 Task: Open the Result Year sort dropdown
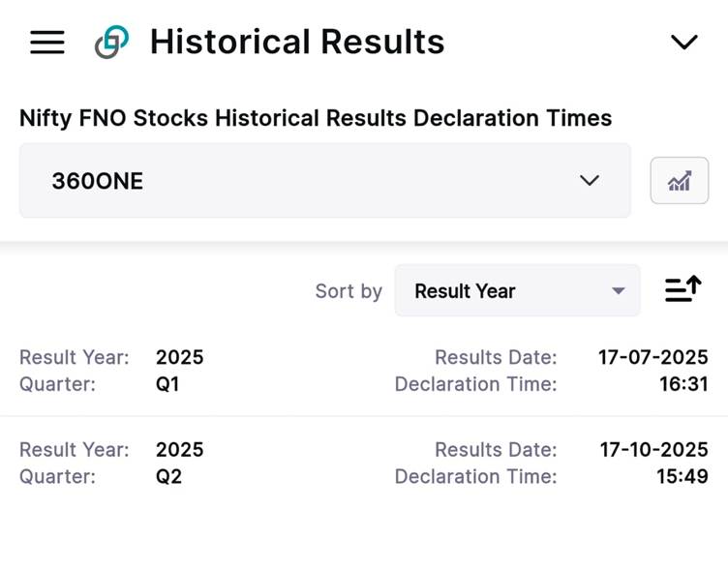[517, 291]
